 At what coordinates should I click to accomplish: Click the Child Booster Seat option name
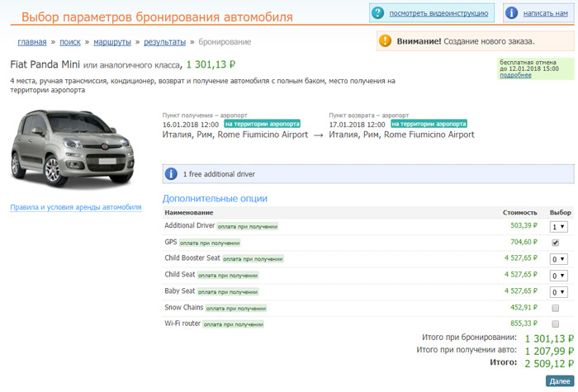click(x=192, y=257)
